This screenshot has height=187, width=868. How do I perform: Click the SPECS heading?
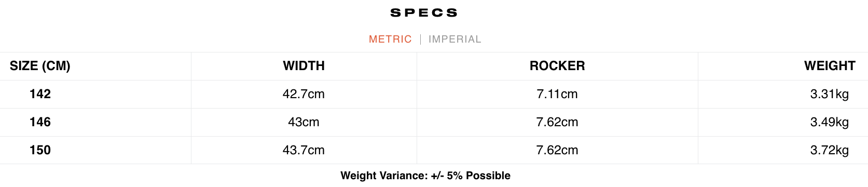(x=424, y=12)
